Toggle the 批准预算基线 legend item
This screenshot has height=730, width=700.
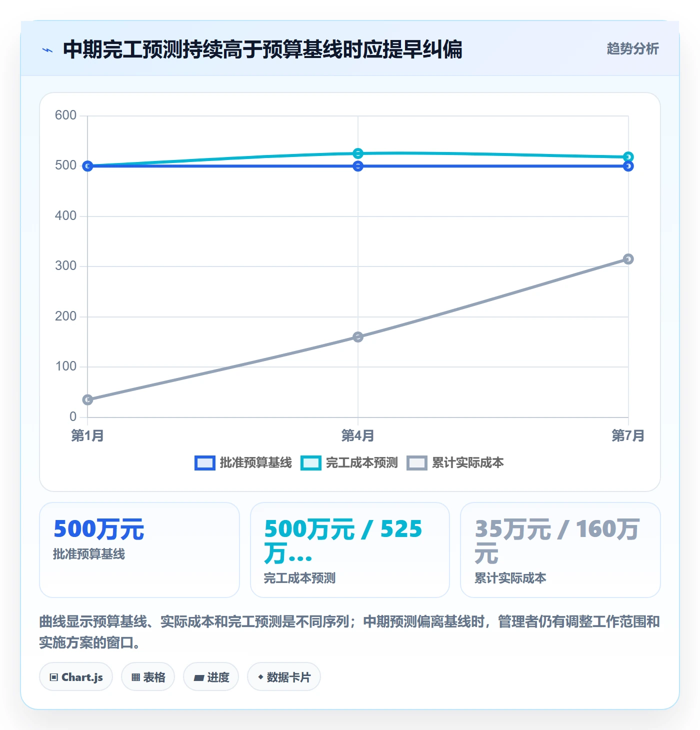(x=243, y=463)
